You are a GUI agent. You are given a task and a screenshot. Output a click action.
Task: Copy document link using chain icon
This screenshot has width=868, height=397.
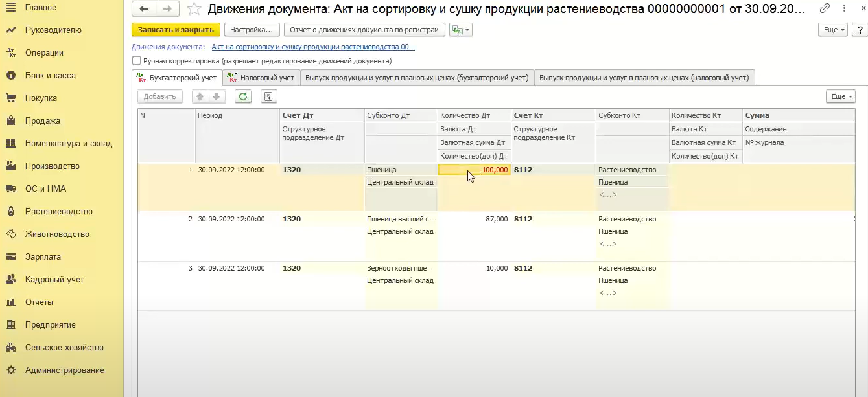pos(825,9)
